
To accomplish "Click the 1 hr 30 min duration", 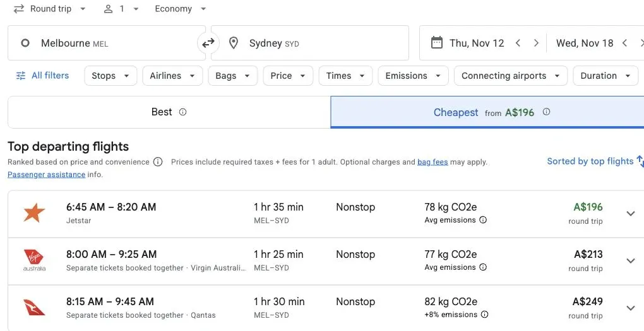I will click(279, 302).
